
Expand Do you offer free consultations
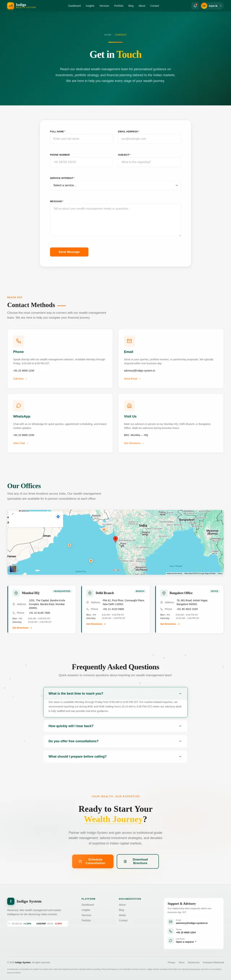(x=115, y=741)
